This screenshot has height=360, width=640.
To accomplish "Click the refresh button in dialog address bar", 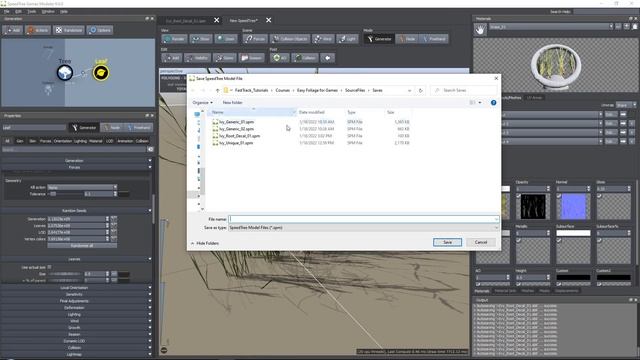I will coord(420,90).
